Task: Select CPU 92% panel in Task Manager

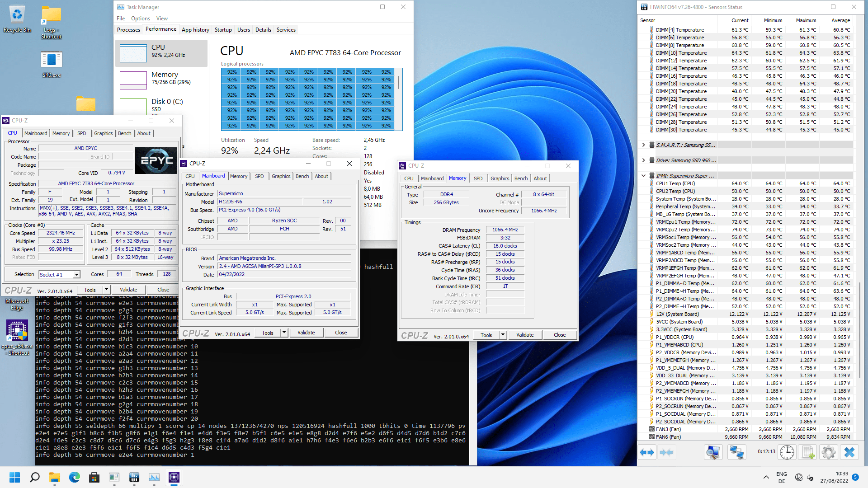Action: (161, 53)
